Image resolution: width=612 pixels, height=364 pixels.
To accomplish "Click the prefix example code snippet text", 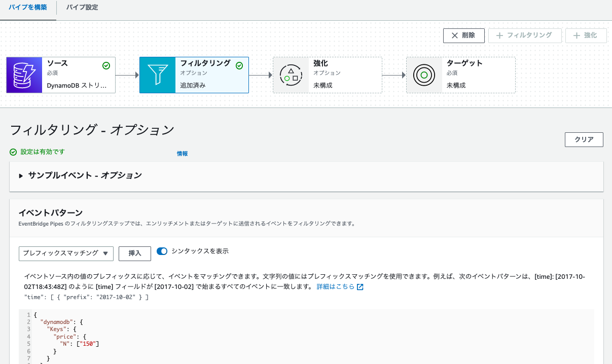I will (x=86, y=297).
